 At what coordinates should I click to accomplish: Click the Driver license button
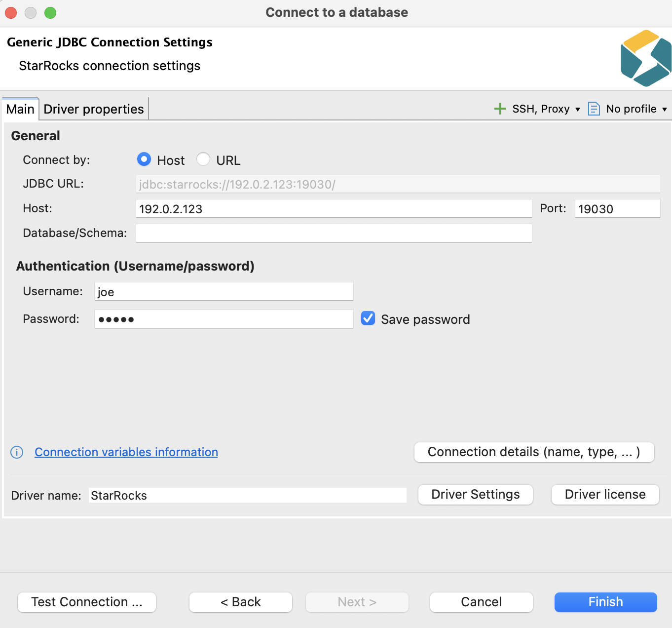click(x=605, y=495)
